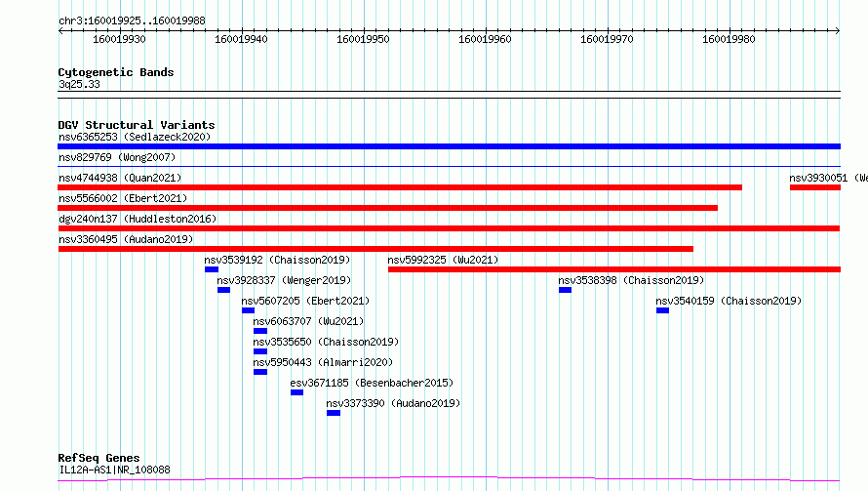Open variant nsv3539192 (Chaisson2019) label
868x491 pixels.
[x=277, y=260]
